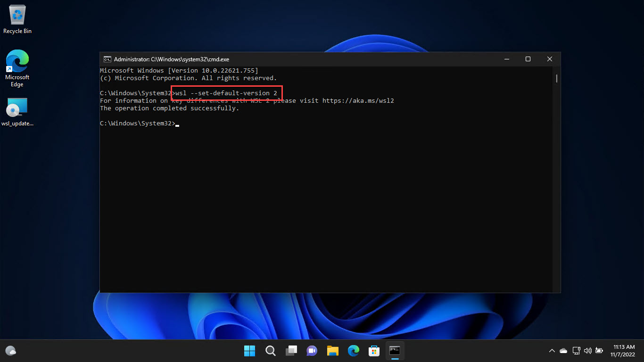The height and width of the screenshot is (362, 644).
Task: Check battery status in the system tray
Action: (x=599, y=351)
